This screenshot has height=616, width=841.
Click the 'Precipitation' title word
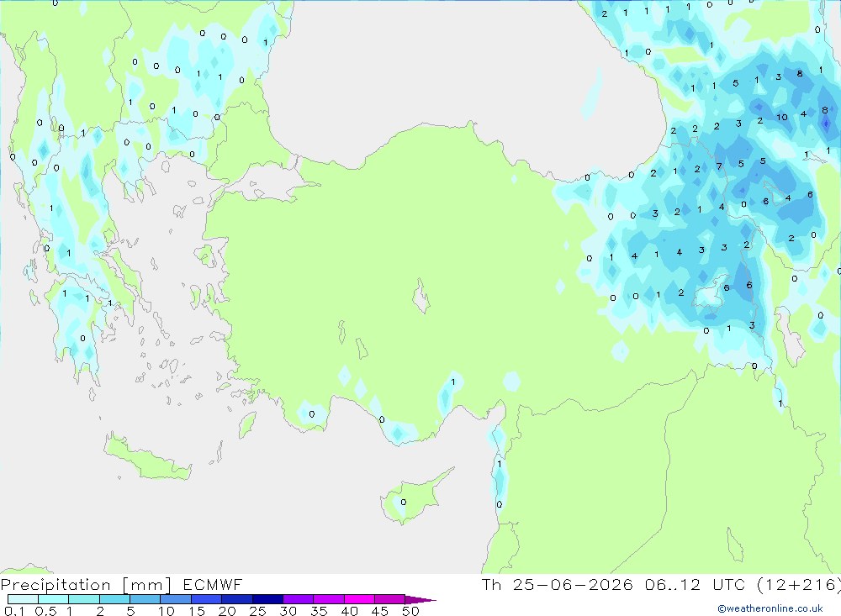coord(56,584)
